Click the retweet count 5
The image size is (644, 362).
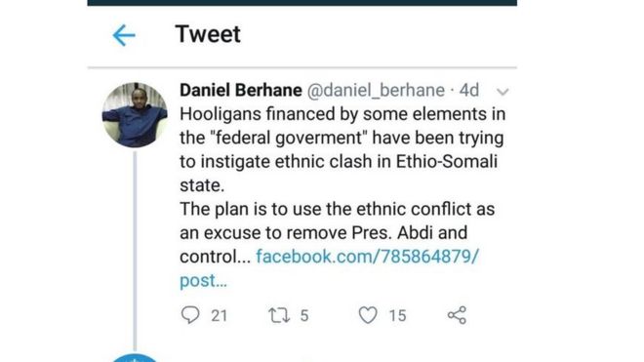coord(303,315)
